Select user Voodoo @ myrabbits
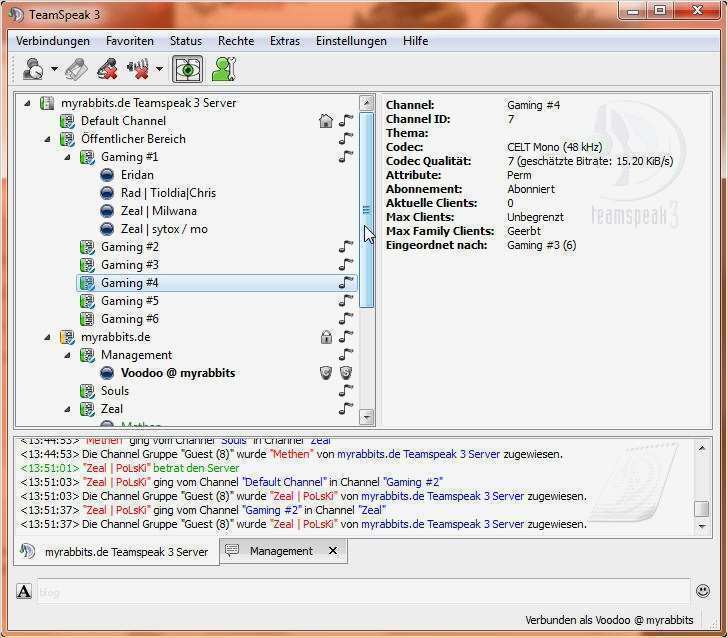Image resolution: width=728 pixels, height=638 pixels. click(178, 373)
